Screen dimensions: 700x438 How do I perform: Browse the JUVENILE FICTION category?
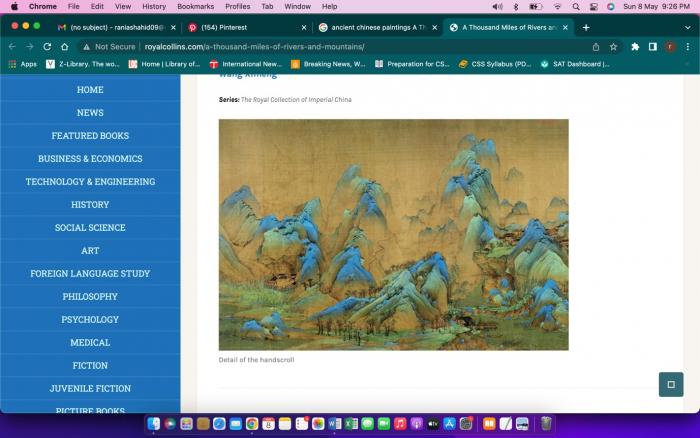[x=90, y=389]
